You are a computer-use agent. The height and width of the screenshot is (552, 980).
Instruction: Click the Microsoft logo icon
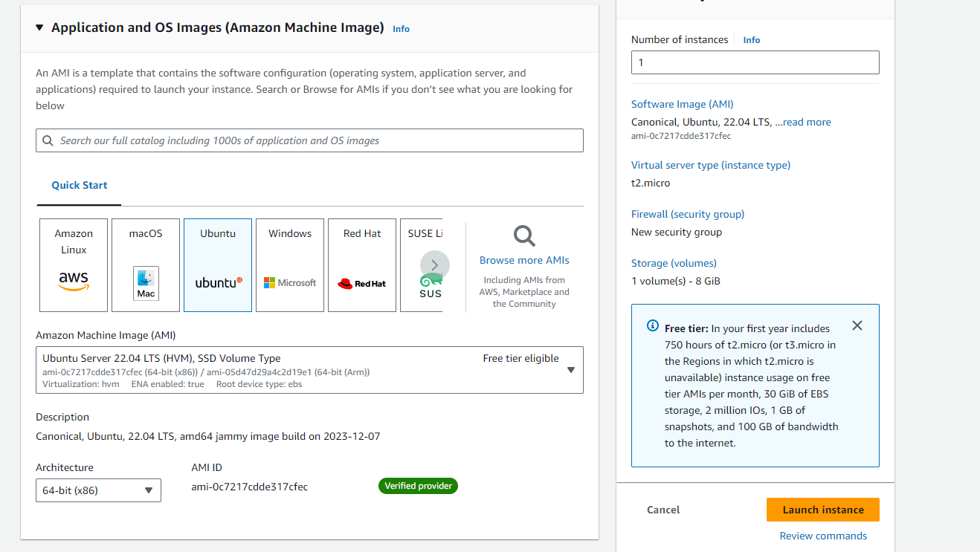click(x=290, y=283)
